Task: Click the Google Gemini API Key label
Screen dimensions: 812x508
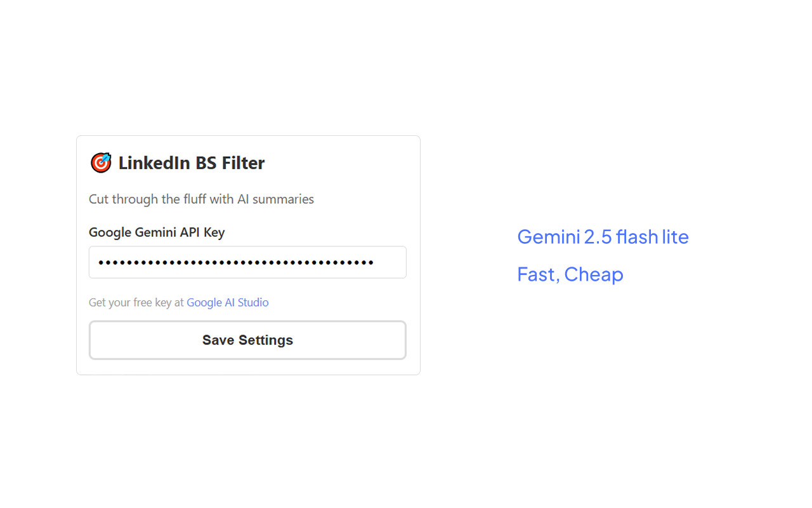Action: (x=157, y=232)
